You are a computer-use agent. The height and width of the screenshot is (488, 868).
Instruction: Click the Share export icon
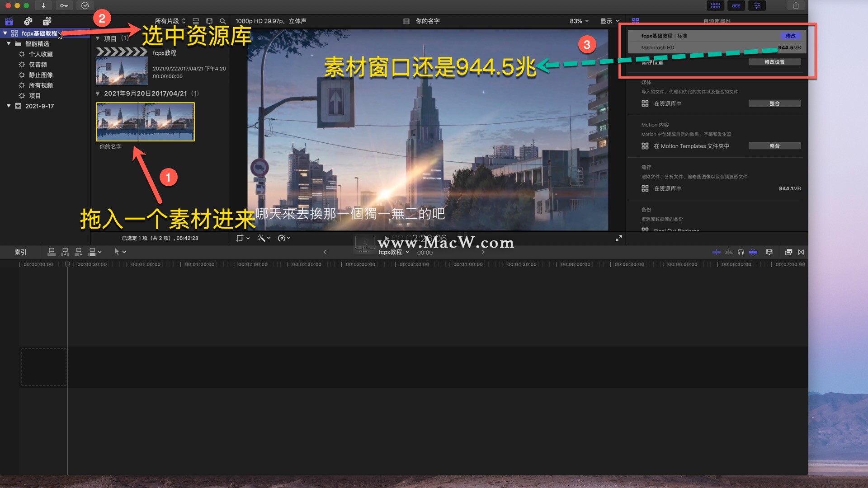pyautogui.click(x=796, y=5)
